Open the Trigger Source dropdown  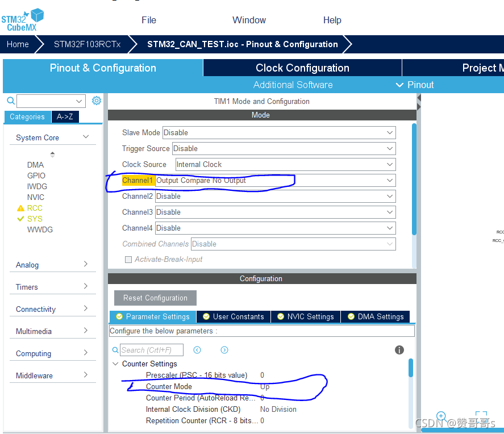point(284,148)
